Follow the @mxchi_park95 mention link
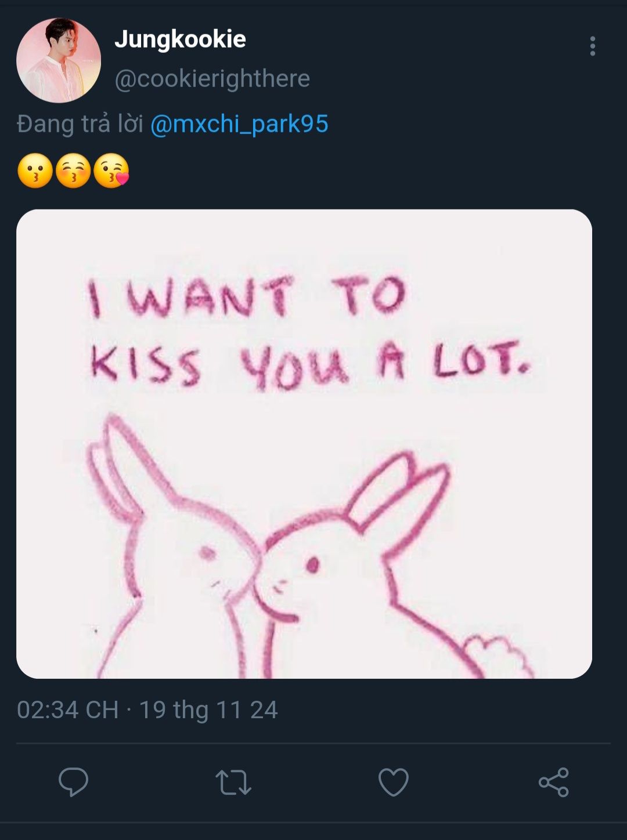 click(239, 124)
